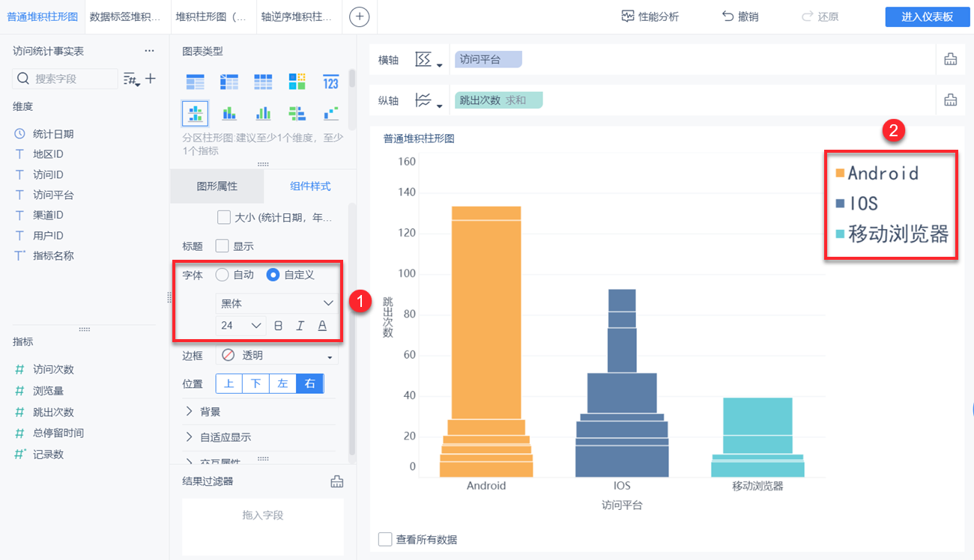Select the detail table grid chart icon

263,82
